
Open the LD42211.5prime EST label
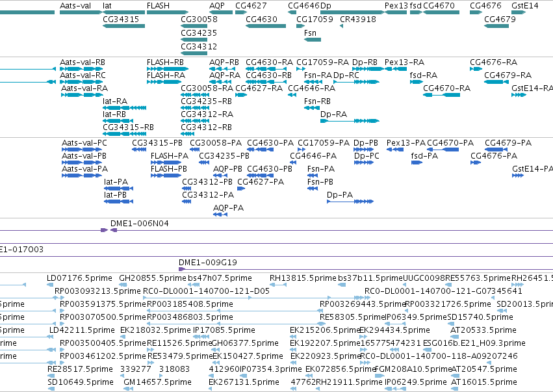point(82,330)
